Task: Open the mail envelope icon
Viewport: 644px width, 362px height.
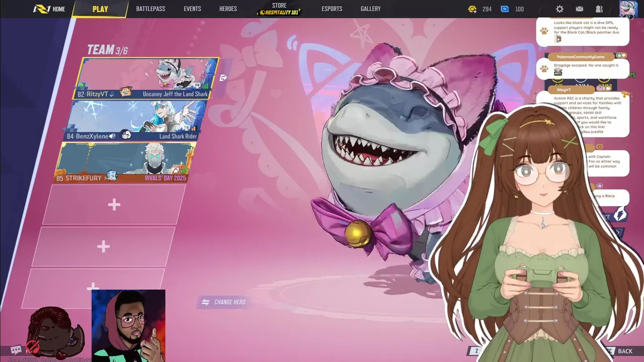Action: [580, 9]
